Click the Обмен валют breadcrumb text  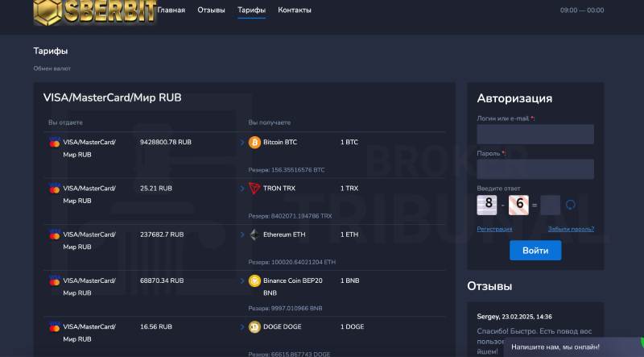tap(52, 68)
